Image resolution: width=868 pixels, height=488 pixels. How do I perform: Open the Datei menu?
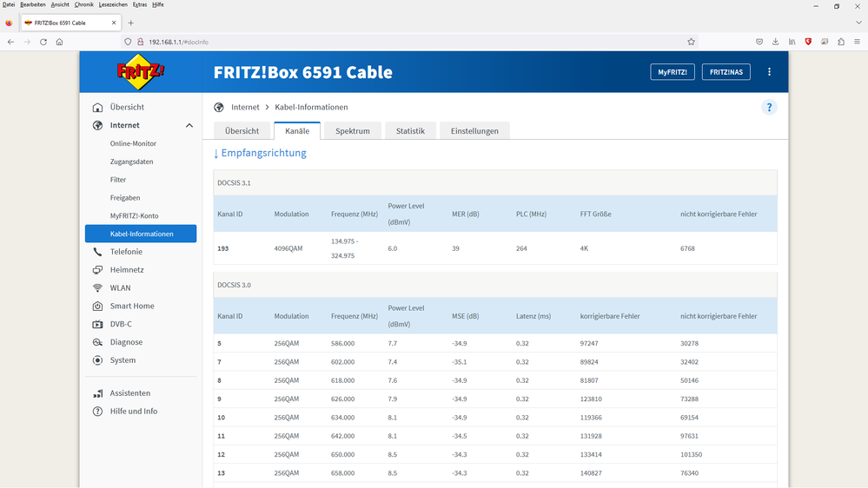point(9,4)
